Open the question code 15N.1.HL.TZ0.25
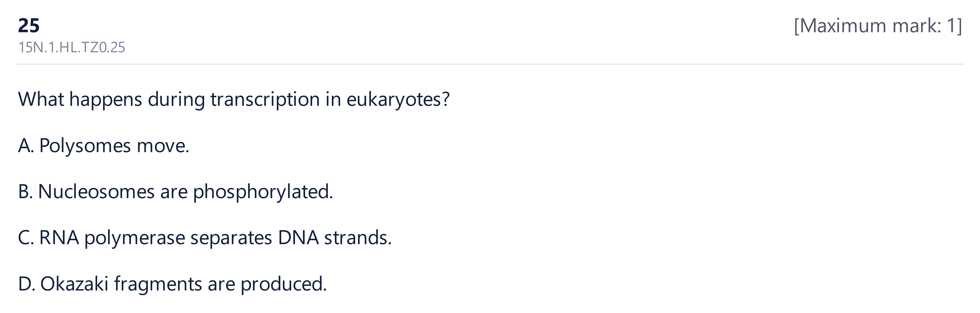Screen dimensions: 980x313 [72, 47]
